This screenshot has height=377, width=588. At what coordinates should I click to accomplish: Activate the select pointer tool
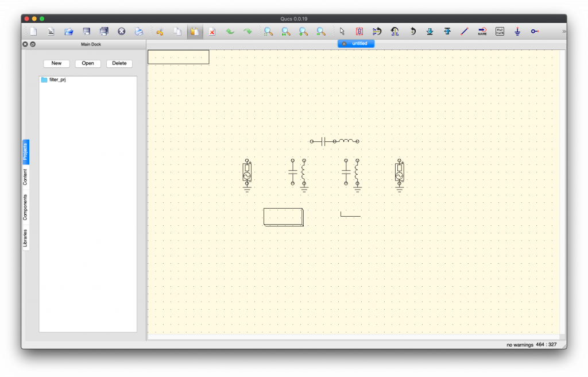click(x=342, y=32)
